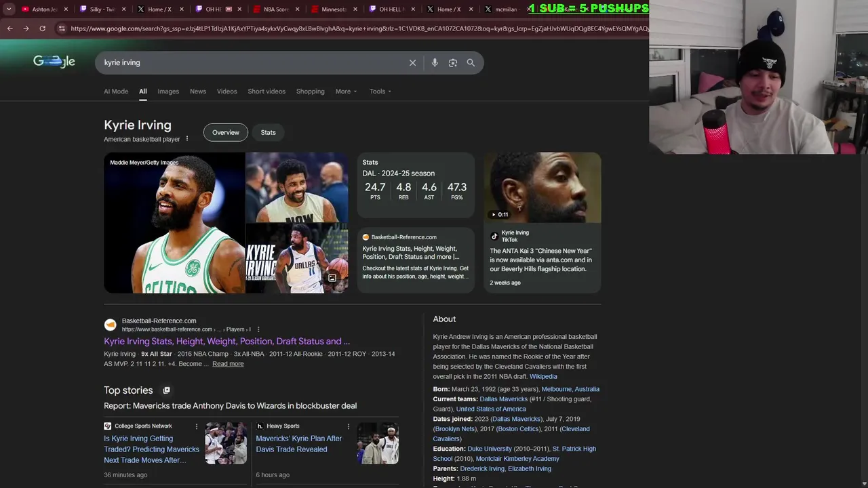Open Short videos results

267,91
